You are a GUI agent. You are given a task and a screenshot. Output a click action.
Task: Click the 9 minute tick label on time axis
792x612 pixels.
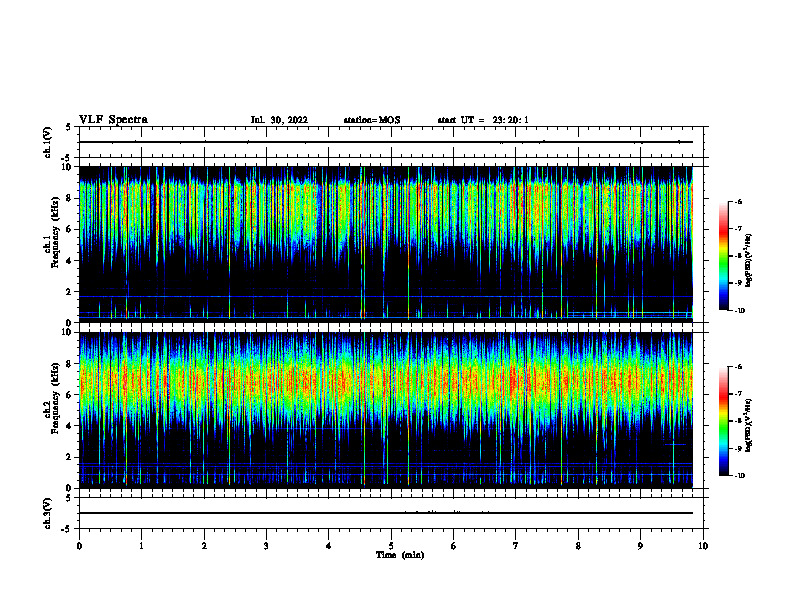coord(640,546)
